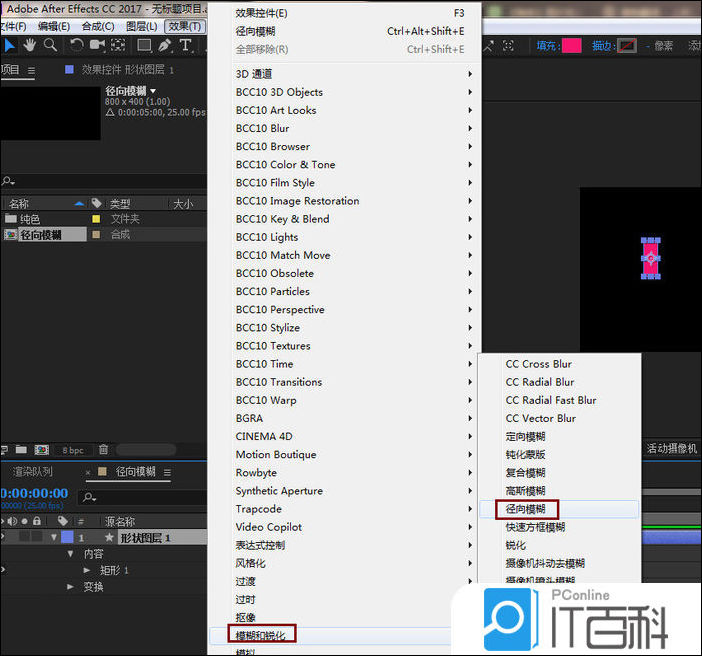Switch to 效果控件 形状图层 1 tab
Viewport: 702px width, 656px height.
(x=127, y=70)
